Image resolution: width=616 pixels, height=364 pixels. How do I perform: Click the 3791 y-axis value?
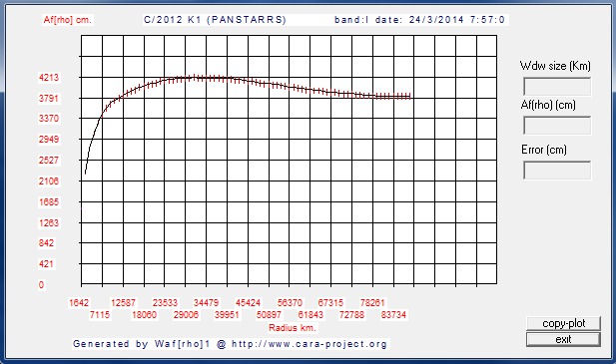(x=49, y=99)
